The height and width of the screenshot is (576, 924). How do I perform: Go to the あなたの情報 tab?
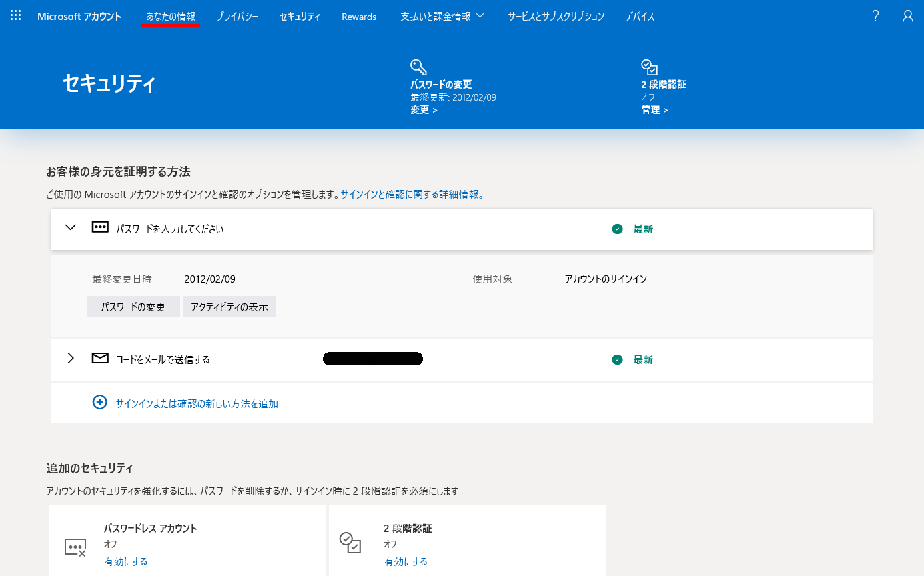pos(171,16)
